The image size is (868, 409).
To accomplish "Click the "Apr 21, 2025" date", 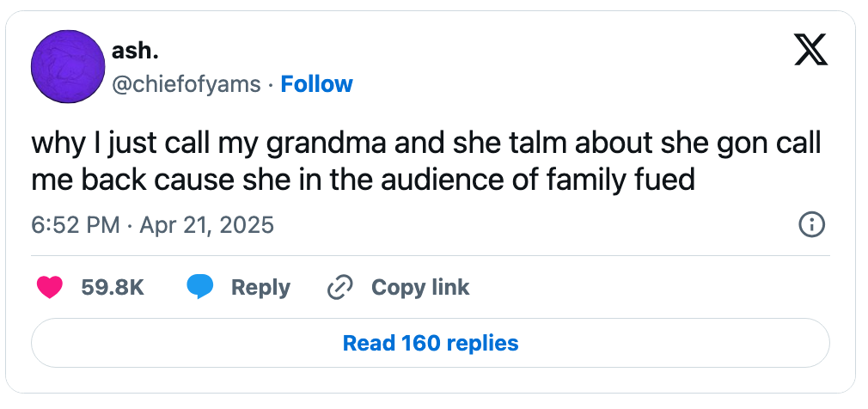I will pyautogui.click(x=206, y=225).
